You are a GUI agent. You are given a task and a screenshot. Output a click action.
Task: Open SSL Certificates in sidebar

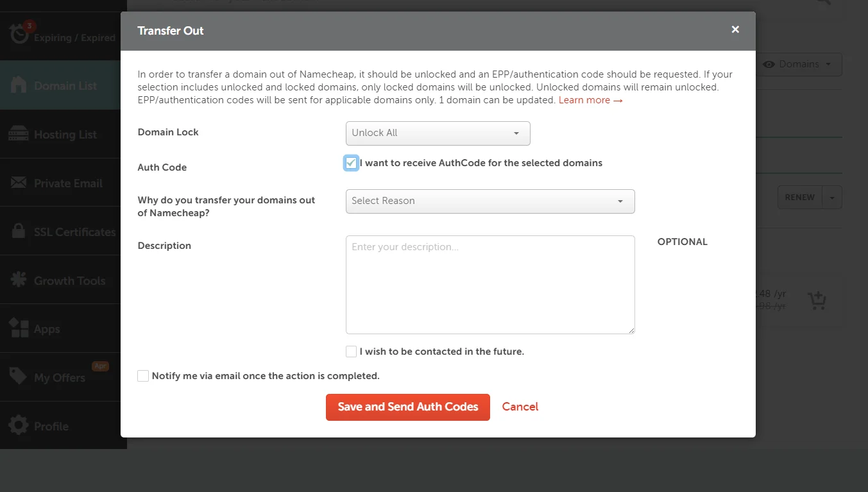[64, 232]
